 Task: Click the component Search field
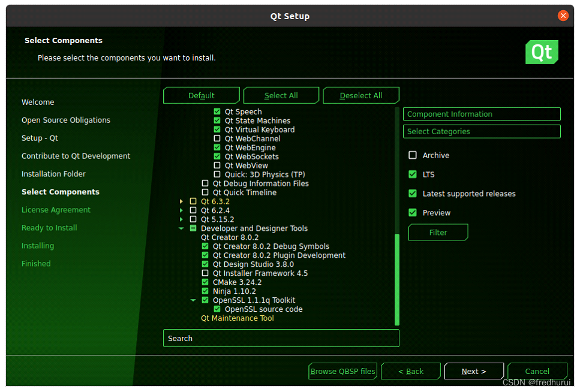[x=281, y=338]
